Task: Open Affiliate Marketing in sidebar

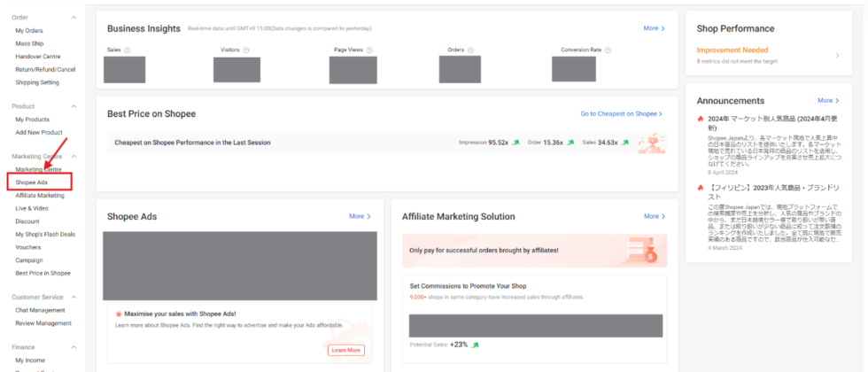Action: point(40,196)
